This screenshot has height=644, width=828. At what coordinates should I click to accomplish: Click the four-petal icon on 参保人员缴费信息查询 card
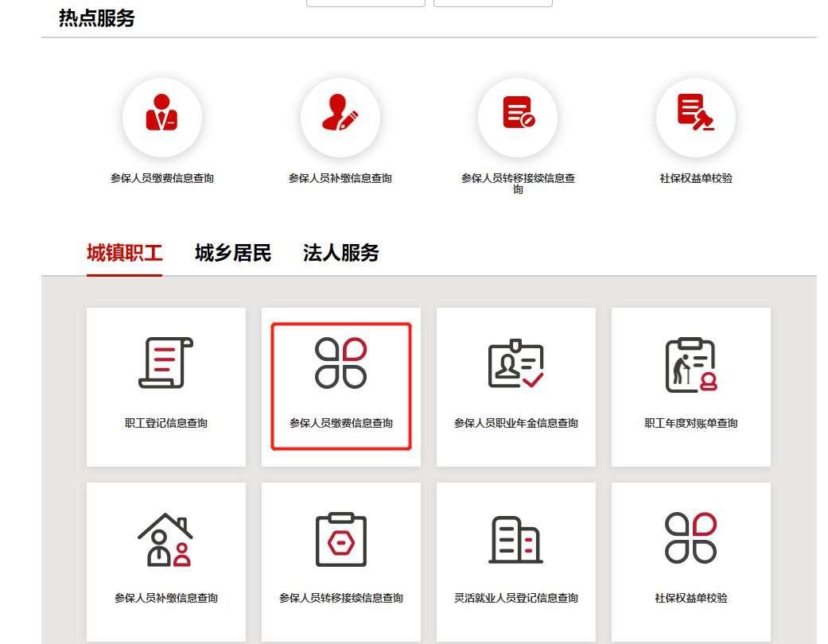tap(340, 363)
